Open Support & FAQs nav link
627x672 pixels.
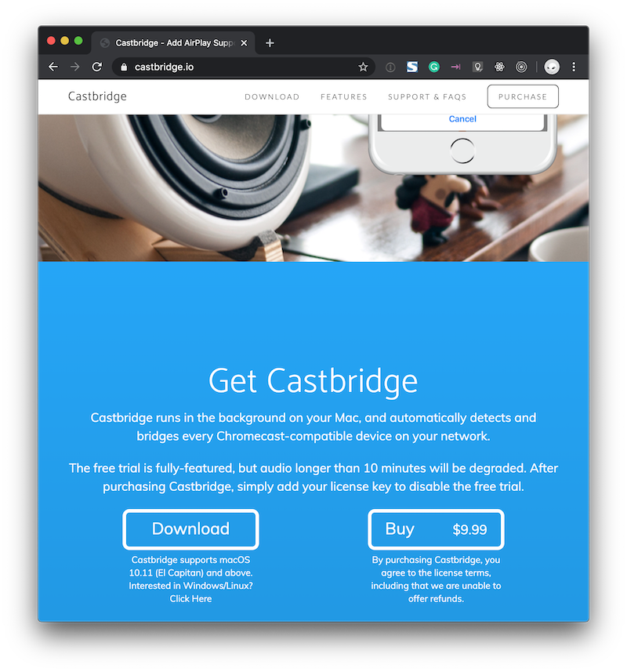click(427, 97)
